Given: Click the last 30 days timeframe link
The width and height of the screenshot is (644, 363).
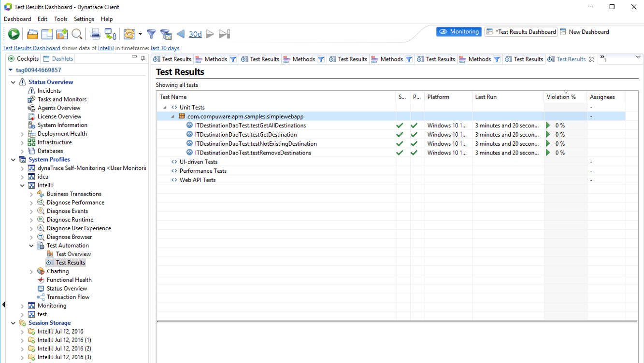Looking at the screenshot, I should pos(165,48).
